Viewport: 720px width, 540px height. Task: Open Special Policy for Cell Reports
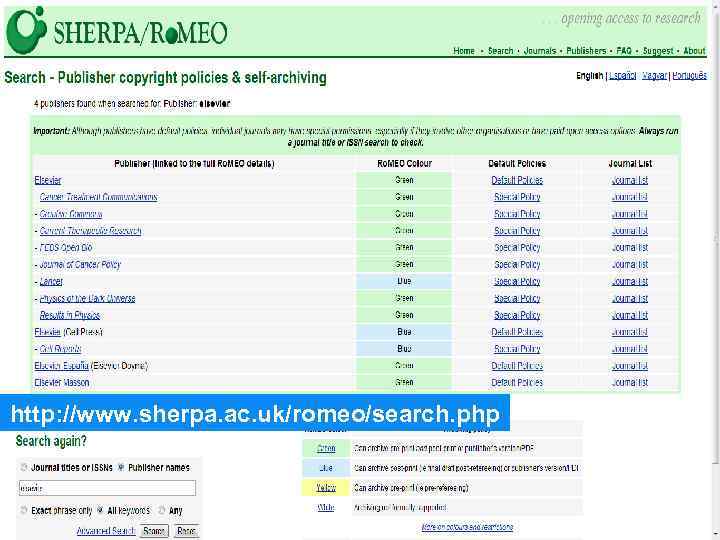pos(517,349)
